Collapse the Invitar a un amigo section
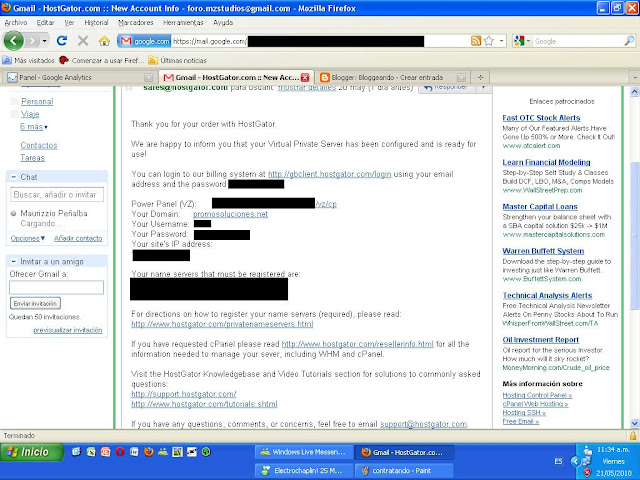 [x=13, y=261]
